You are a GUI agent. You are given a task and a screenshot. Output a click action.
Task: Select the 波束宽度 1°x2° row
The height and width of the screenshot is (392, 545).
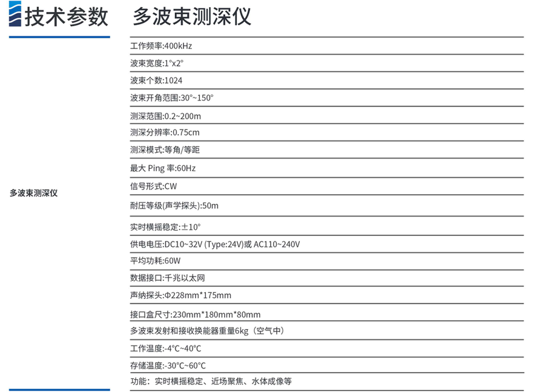(156, 64)
